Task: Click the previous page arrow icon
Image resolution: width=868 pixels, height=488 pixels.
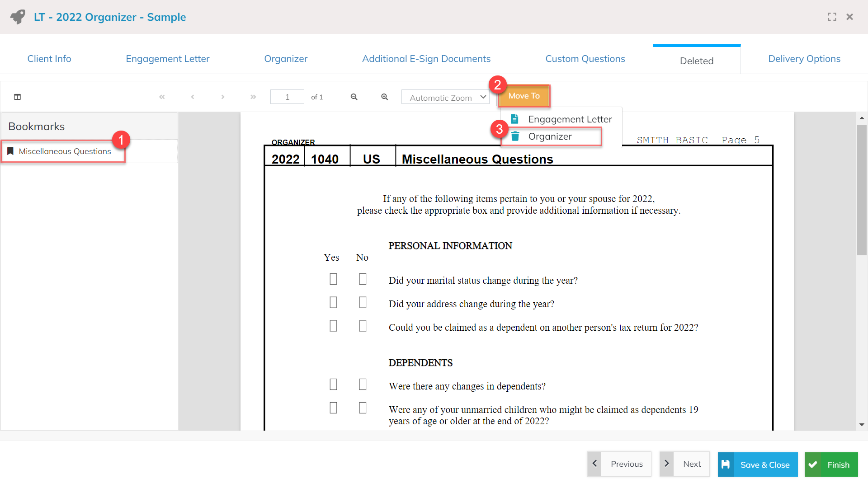Action: coord(193,97)
